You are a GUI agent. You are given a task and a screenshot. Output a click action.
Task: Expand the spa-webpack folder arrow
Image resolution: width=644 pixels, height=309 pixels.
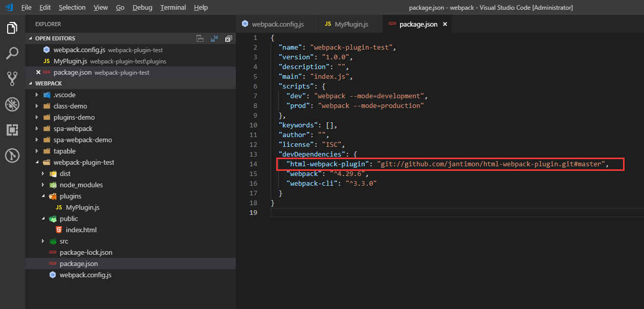[x=37, y=129]
